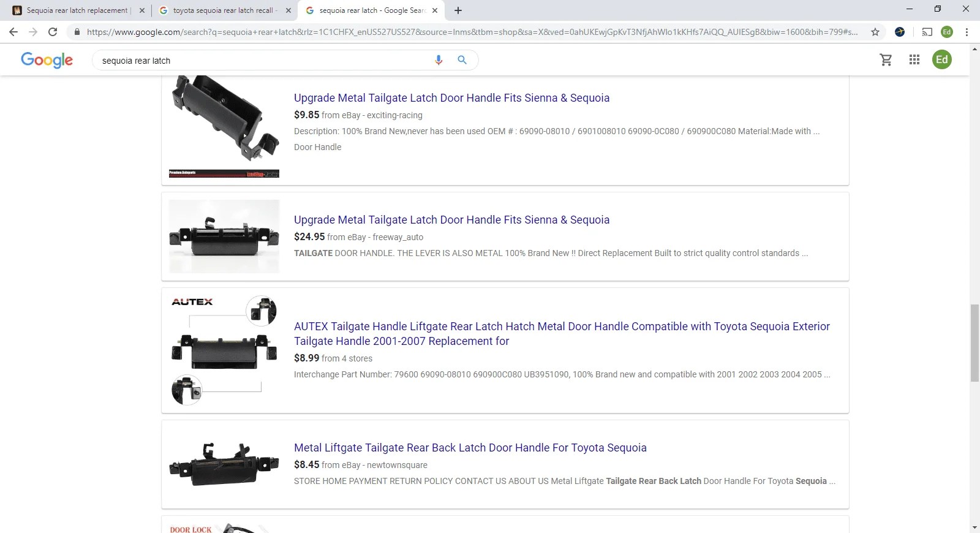Open the Google apps grid
980x533 pixels.
coord(914,59)
